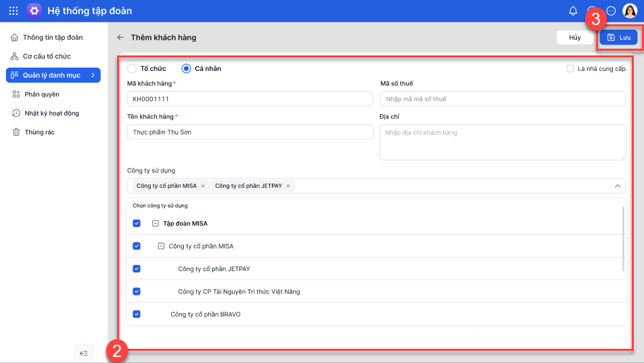644x363 pixels.
Task: Focus the Mã số thuế field
Action: coord(503,99)
